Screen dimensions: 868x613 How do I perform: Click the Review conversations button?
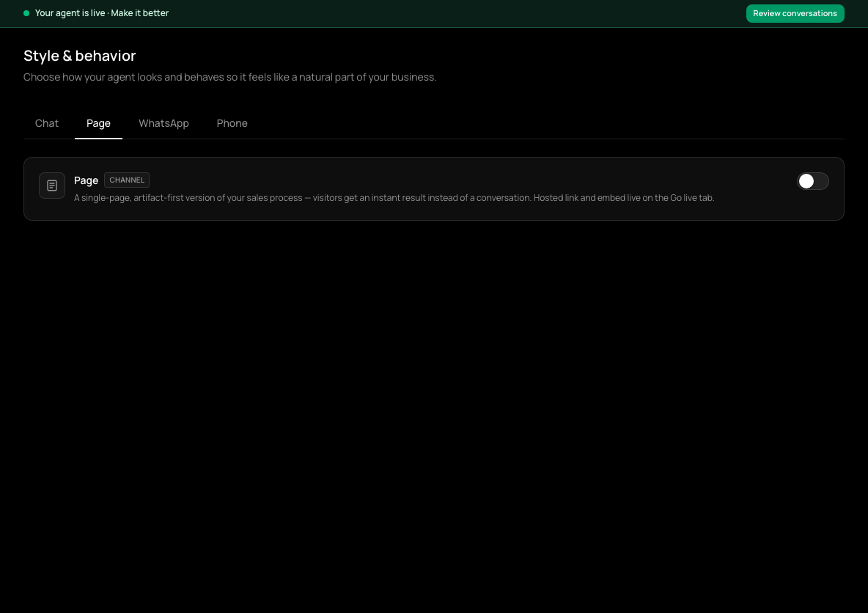795,13
